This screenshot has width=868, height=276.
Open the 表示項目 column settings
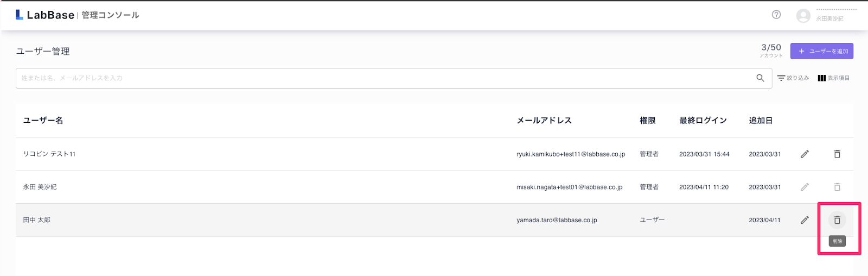[x=834, y=78]
